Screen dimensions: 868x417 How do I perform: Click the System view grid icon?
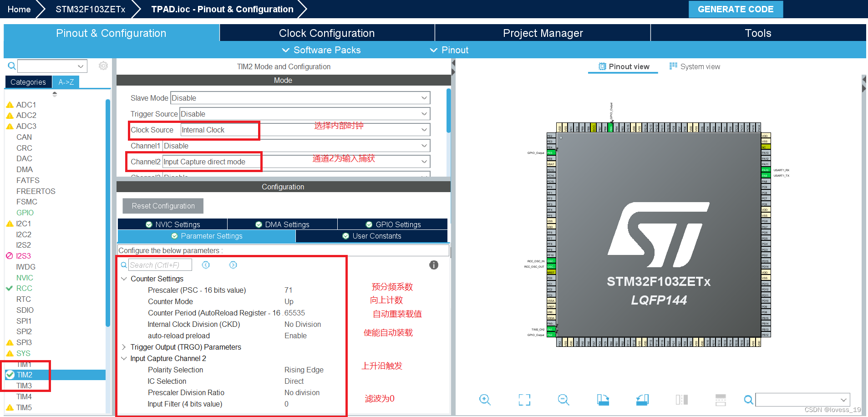[673, 66]
